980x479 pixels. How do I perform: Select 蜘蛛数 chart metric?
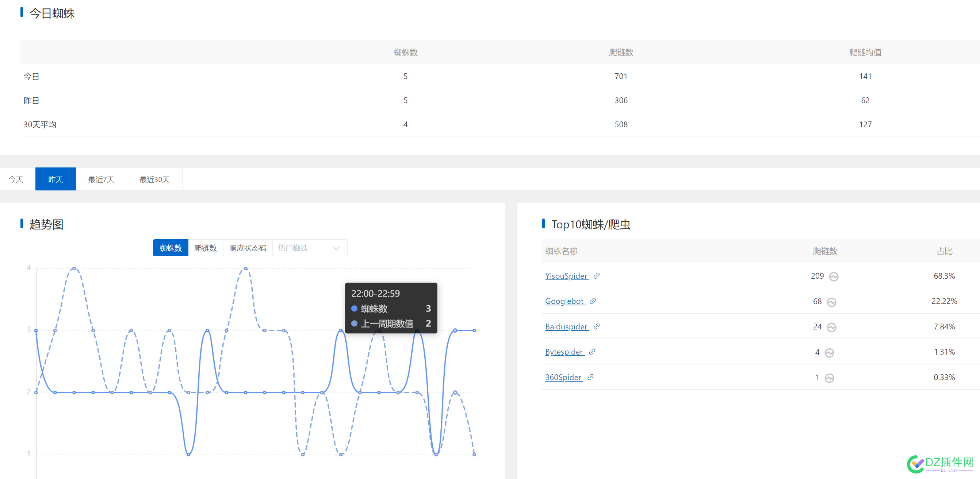point(171,248)
